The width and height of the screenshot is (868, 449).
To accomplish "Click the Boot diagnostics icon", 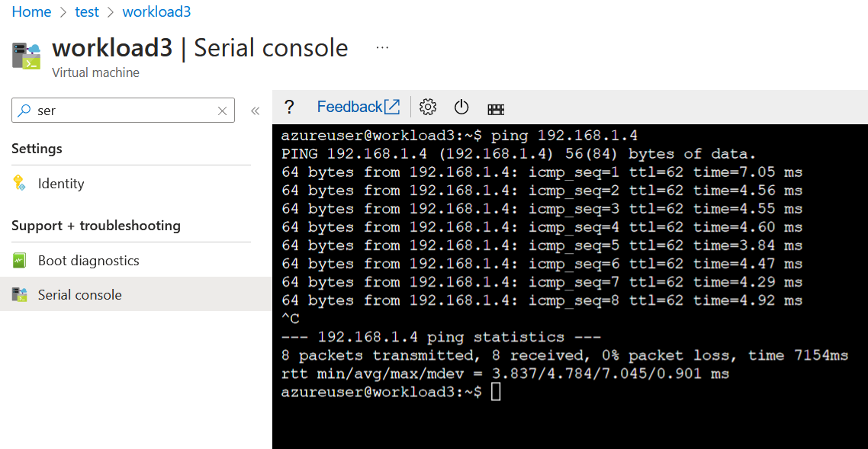I will click(20, 260).
